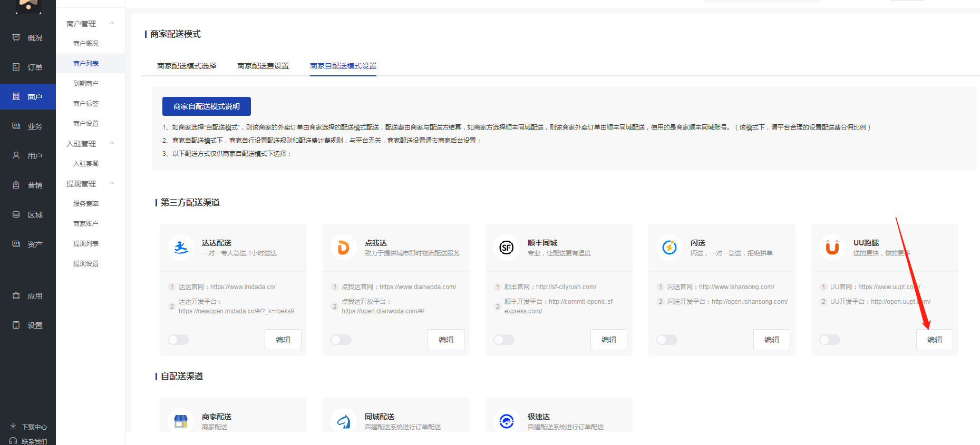The image size is (980, 445).
Task: Click the 商家自配送模式说明 blue button
Action: (207, 106)
